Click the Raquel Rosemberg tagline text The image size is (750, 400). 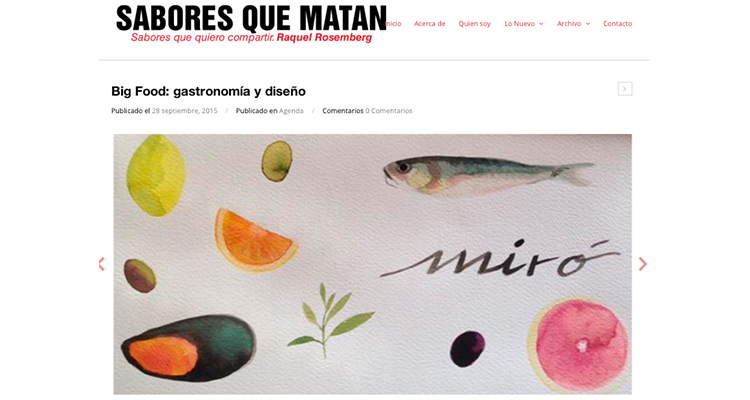pos(324,38)
